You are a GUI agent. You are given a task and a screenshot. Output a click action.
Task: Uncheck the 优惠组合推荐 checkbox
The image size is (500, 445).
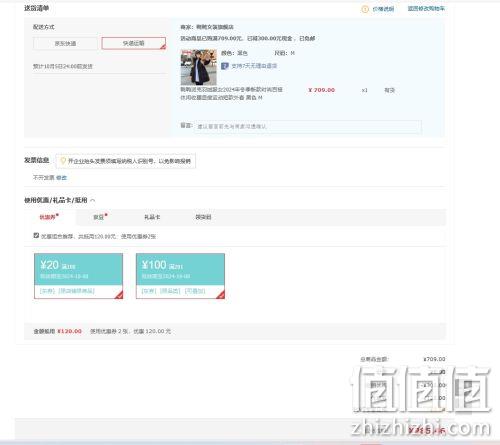coord(36,235)
